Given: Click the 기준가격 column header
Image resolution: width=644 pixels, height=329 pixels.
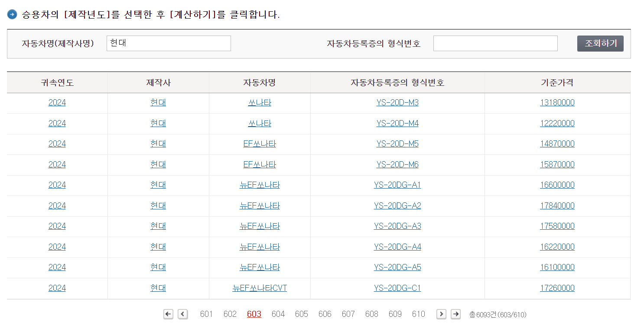Looking at the screenshot, I should [557, 83].
